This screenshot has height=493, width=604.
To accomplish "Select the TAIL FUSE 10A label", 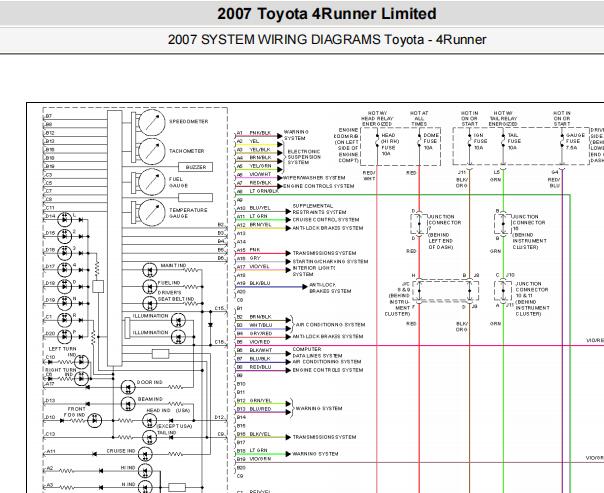I will (x=513, y=141).
